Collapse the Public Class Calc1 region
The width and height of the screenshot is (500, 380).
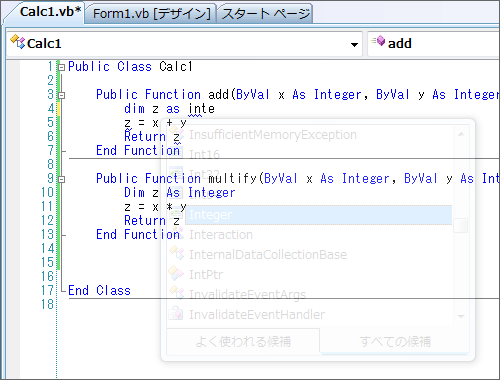click(x=61, y=67)
